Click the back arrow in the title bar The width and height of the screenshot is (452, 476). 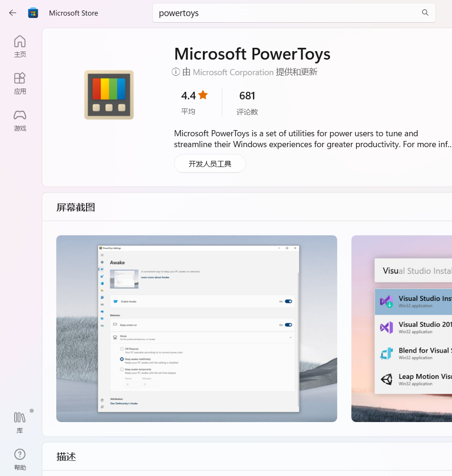click(13, 13)
